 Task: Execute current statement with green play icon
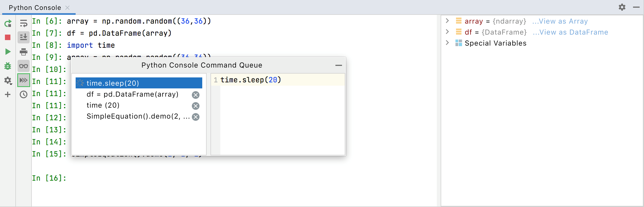tap(8, 52)
